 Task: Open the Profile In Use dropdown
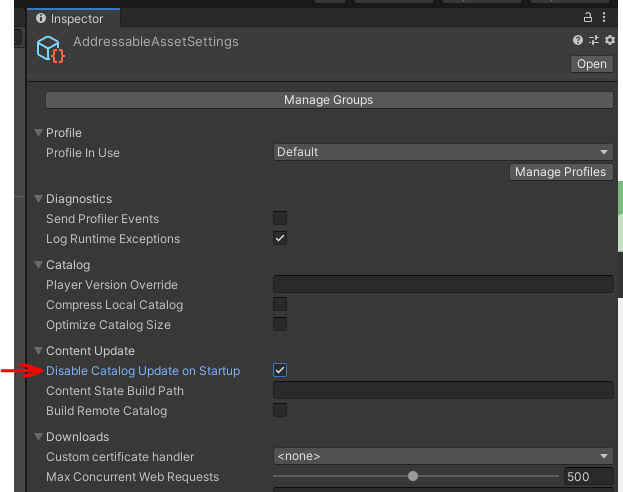point(443,152)
